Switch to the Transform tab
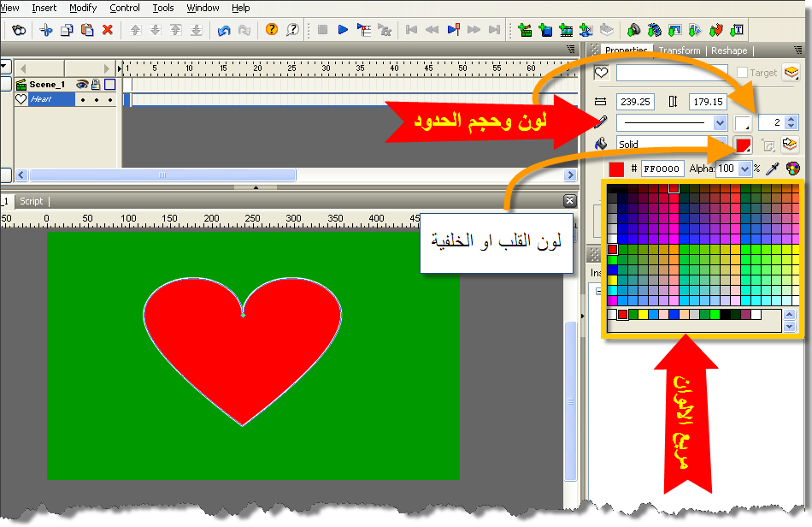Viewport: 812px width, 527px height. (x=679, y=50)
